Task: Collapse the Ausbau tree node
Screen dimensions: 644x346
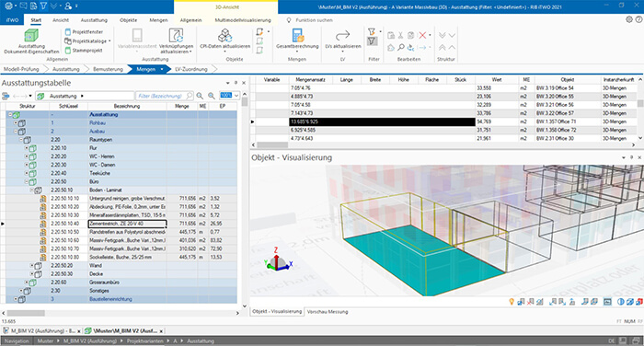Action: [x=16, y=131]
